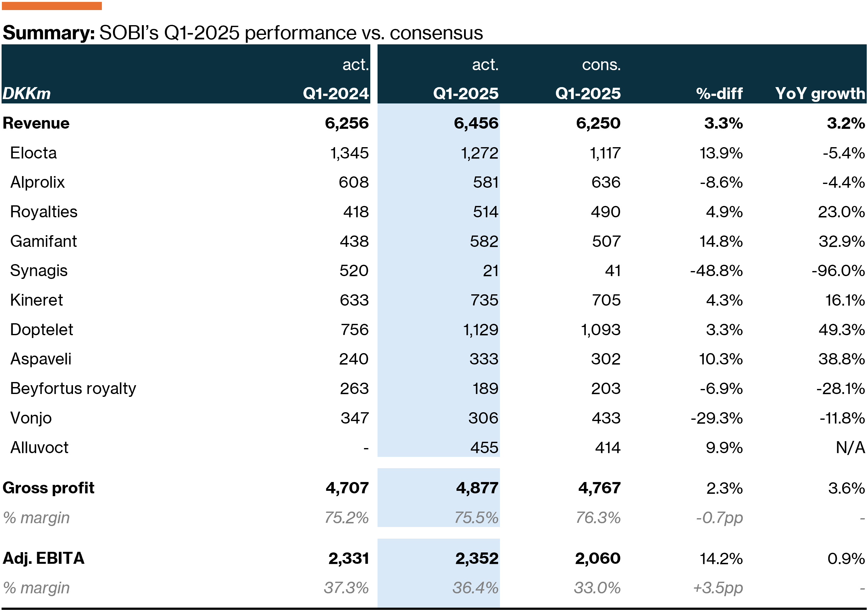Viewport: 868px width, 610px height.
Task: Click Gross profit actual value 4,877
Action: click(477, 488)
